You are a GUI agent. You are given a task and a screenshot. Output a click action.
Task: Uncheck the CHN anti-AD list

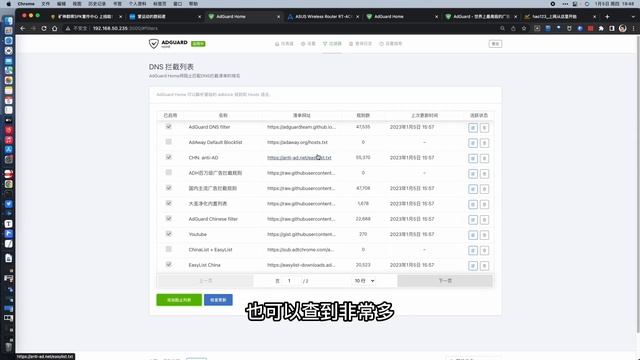click(169, 157)
